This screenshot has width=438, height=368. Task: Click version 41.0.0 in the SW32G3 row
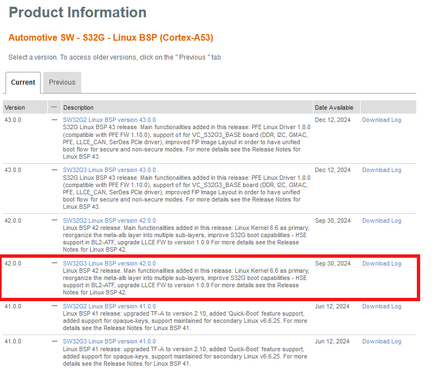pyautogui.click(x=13, y=341)
